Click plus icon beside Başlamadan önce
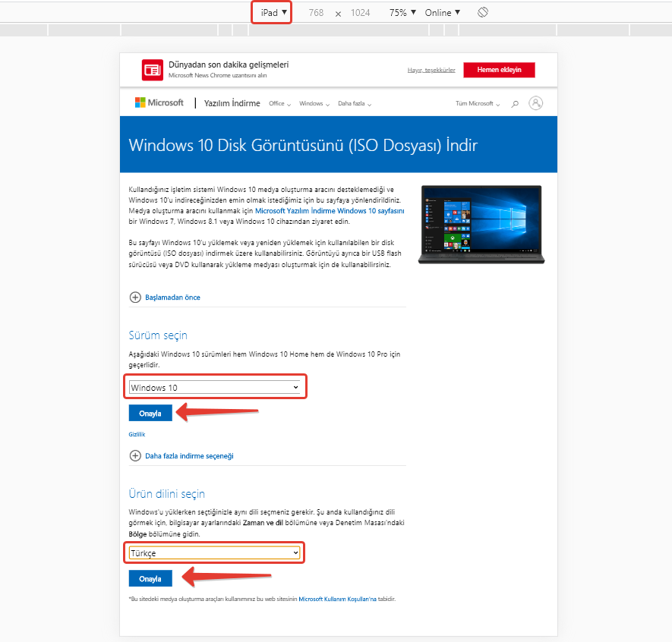 point(135,297)
